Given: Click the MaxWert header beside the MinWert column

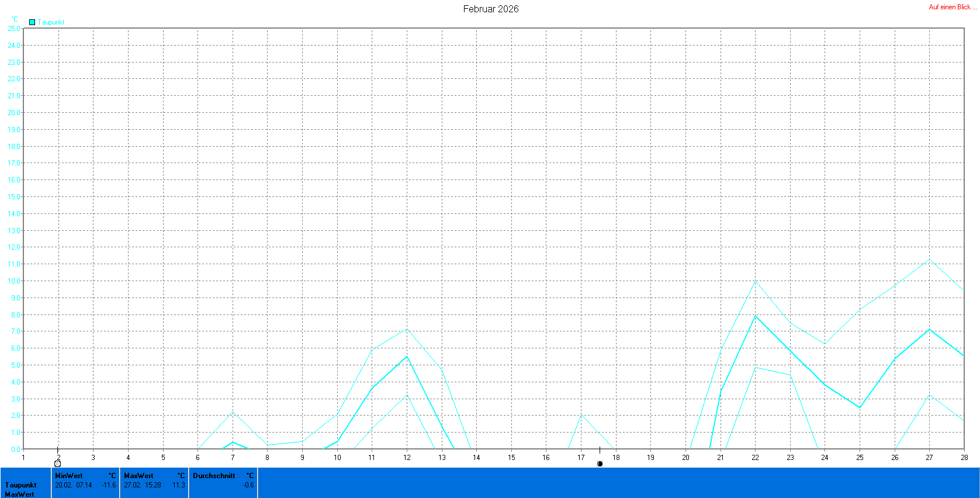Looking at the screenshot, I should pos(138,476).
